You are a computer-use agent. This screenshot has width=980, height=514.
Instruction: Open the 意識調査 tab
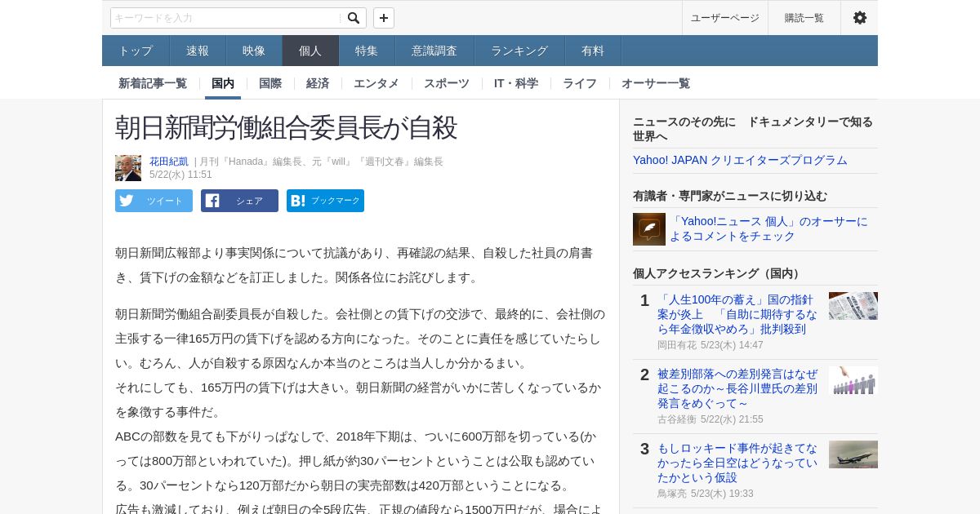coord(434,51)
